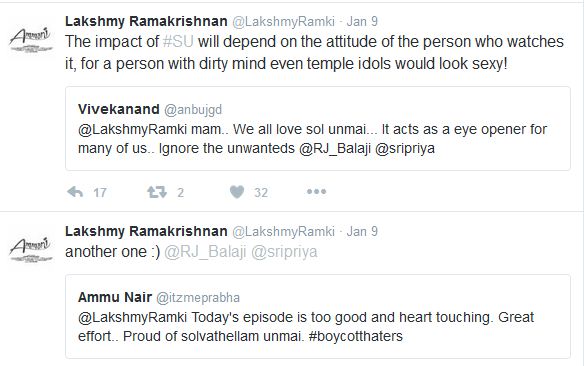Open Lakshmy Ramakrishnan name in second tweet
The height and width of the screenshot is (366, 584).
click(x=146, y=231)
